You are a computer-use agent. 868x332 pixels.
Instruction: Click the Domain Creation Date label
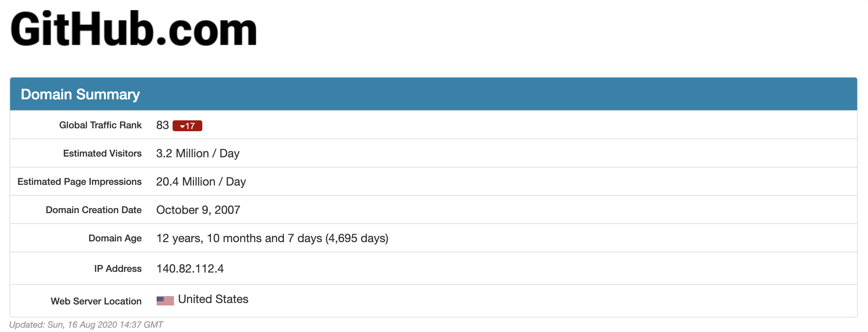(x=94, y=210)
